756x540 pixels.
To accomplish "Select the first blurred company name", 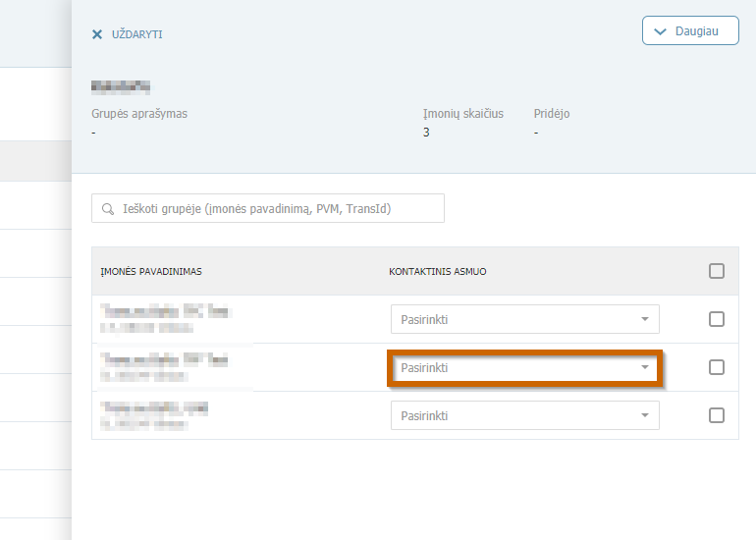I will [x=166, y=311].
